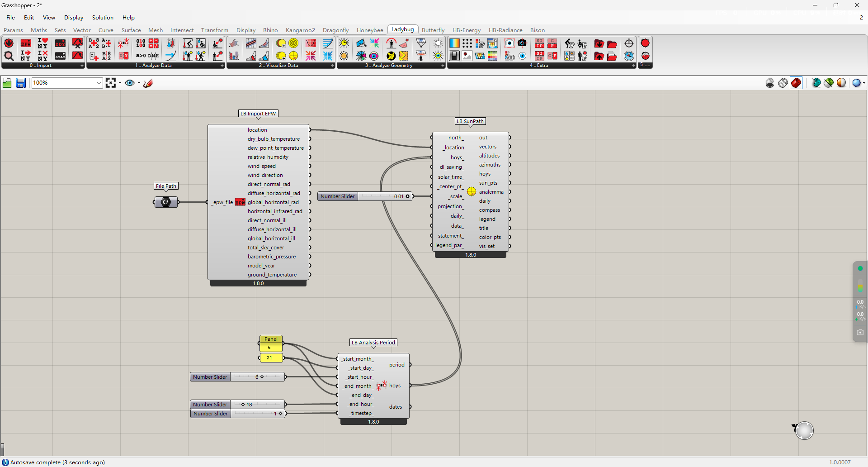Save the document with the blue floppy icon
The width and height of the screenshot is (868, 467).
[21, 83]
